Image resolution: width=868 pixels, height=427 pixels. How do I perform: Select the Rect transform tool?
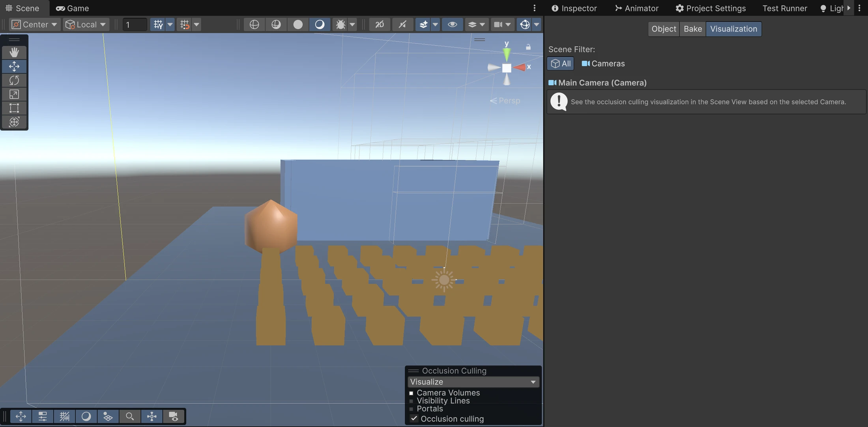click(x=14, y=108)
